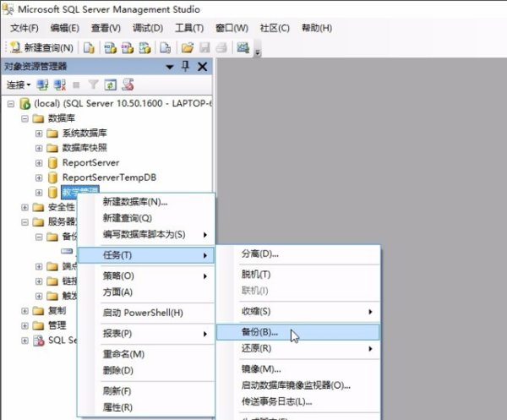The image size is (507, 420).
Task: Expand the 管理 folder
Action: click(25, 325)
